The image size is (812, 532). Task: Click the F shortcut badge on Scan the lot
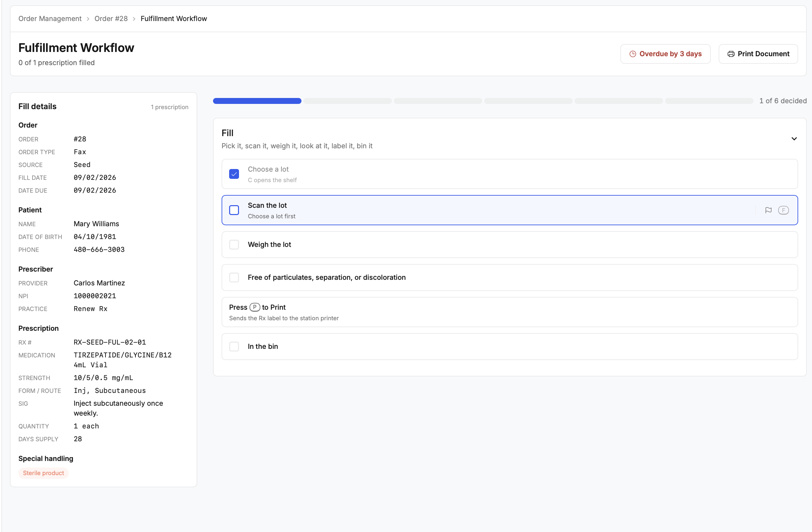(x=783, y=210)
